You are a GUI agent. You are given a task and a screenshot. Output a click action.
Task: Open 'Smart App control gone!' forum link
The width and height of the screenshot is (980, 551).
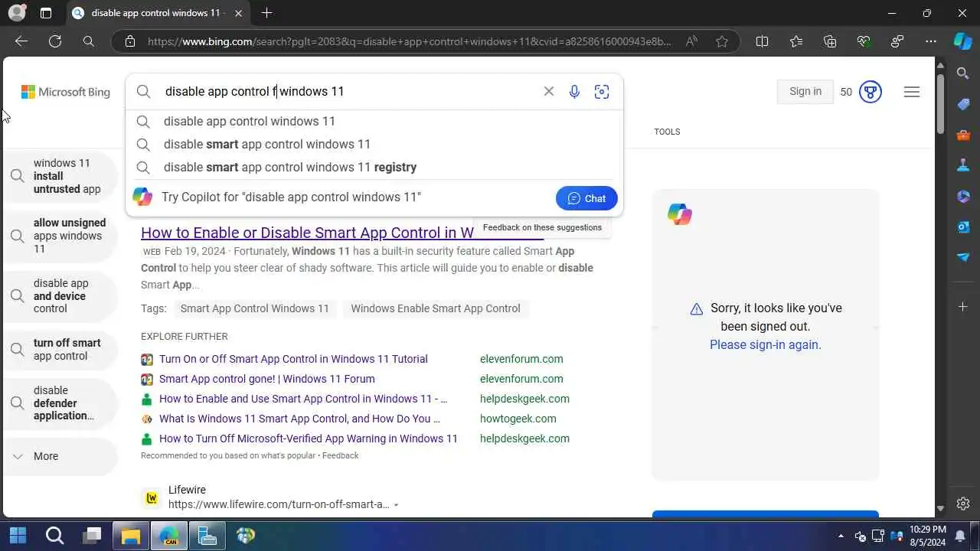click(267, 379)
